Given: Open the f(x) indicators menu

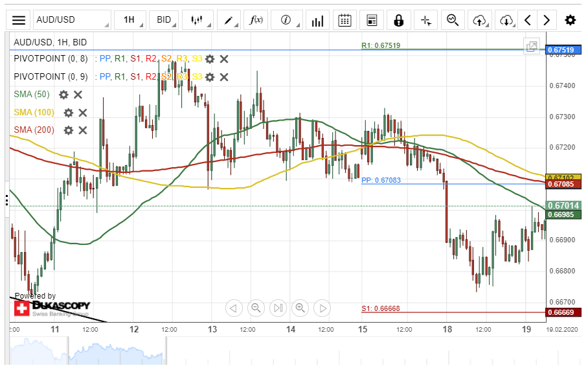Looking at the screenshot, I should click(256, 20).
